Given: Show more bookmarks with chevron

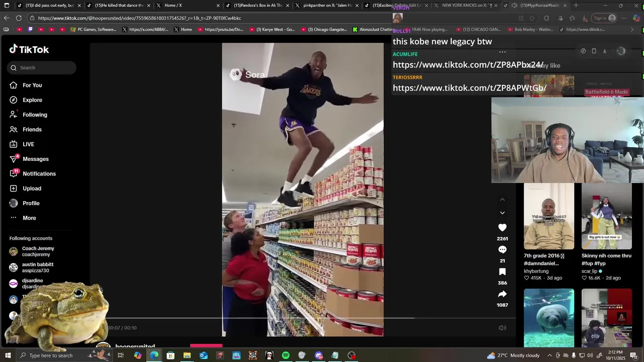Looking at the screenshot, I should [x=632, y=30].
